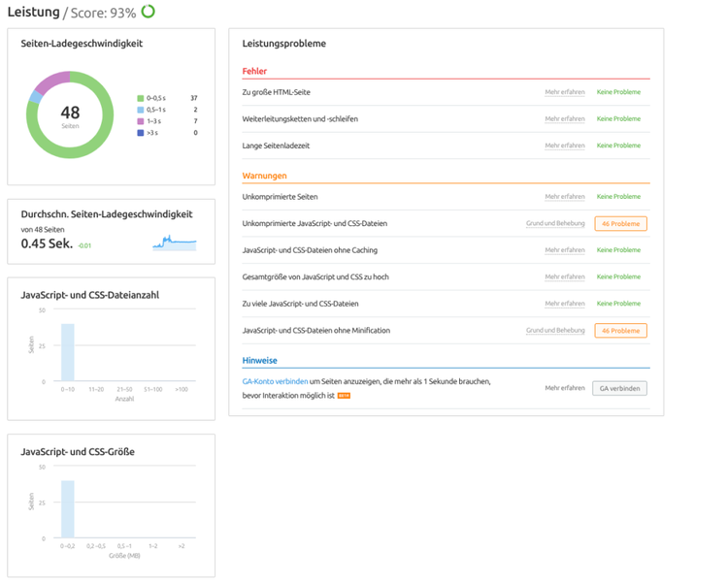
Task: Click Mehr erfahren for Dateien ohne Caching
Action: coord(565,250)
